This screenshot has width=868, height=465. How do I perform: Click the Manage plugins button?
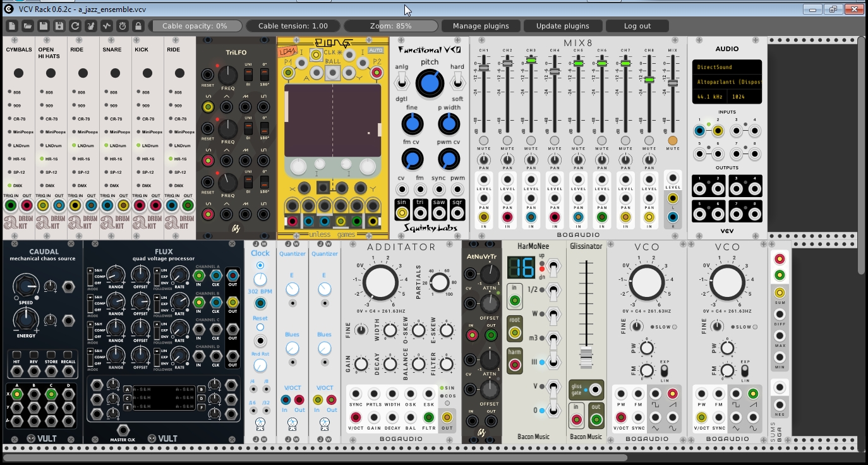coord(481,26)
